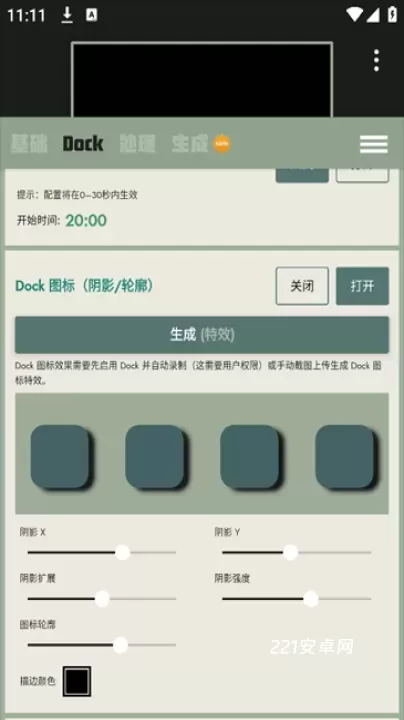Adjust the 阴影强度 slider
The height and width of the screenshot is (720, 404).
[x=297, y=599]
